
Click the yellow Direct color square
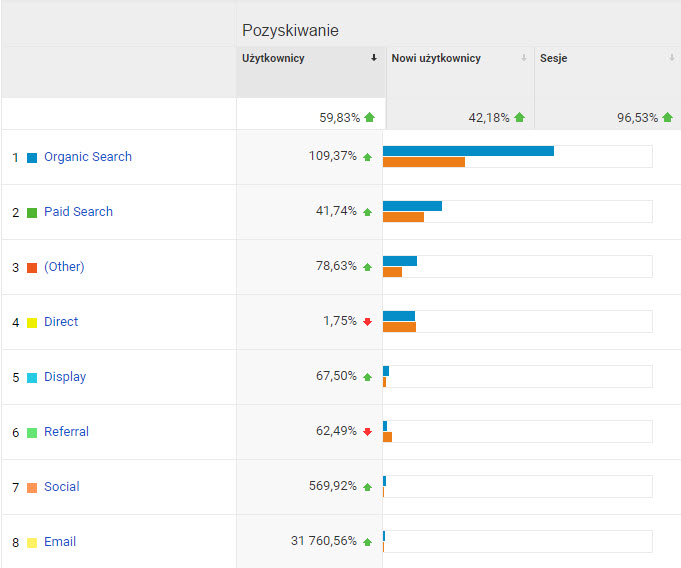click(32, 323)
